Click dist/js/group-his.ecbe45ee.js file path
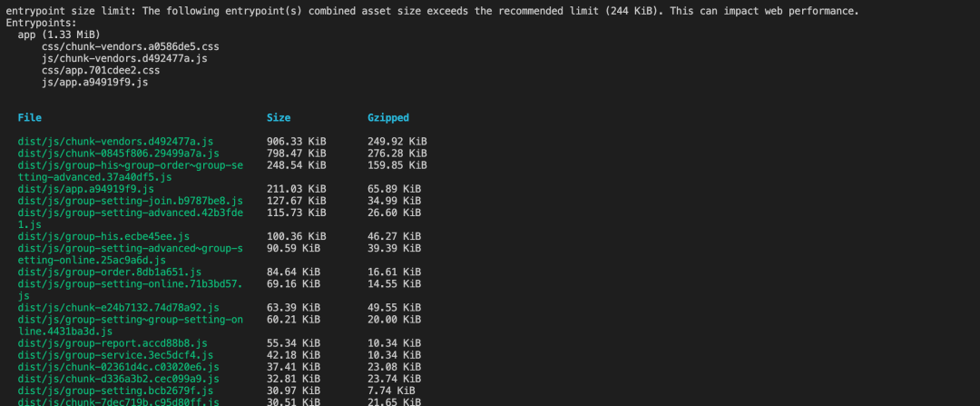This screenshot has height=406, width=980. (x=103, y=236)
